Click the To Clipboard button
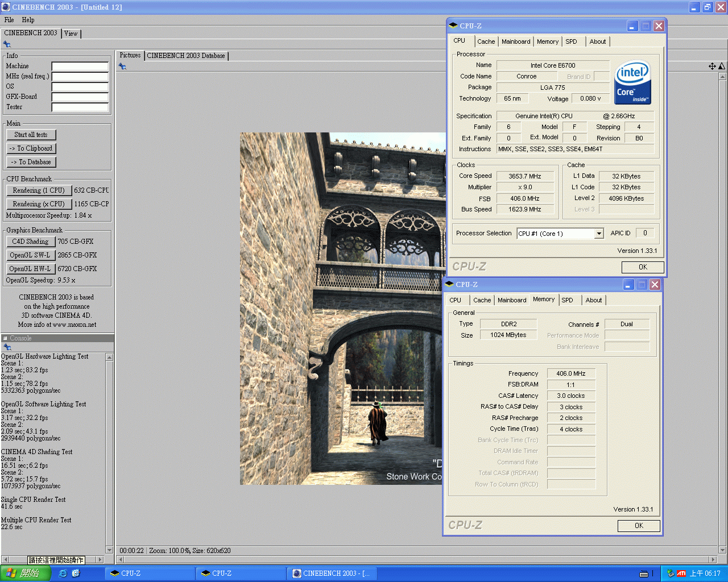 click(x=31, y=148)
